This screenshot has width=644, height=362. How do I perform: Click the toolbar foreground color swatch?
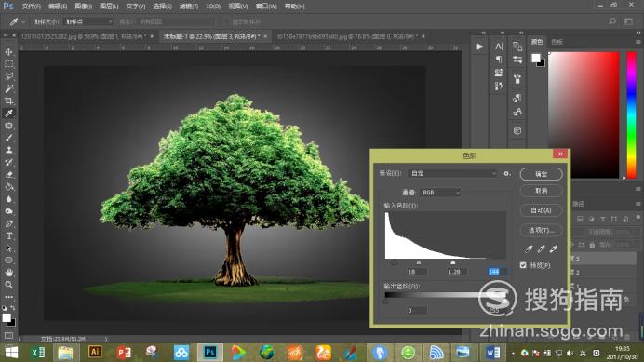(7, 317)
